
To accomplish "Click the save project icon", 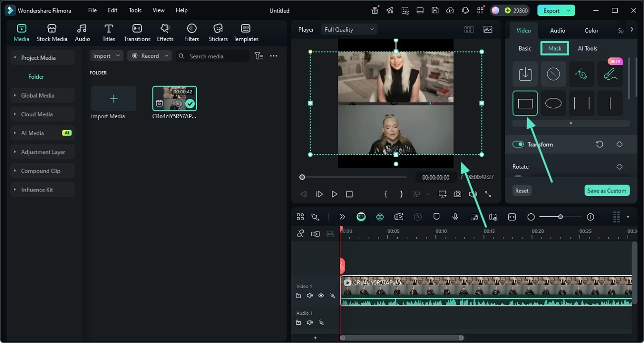I will click(x=435, y=10).
